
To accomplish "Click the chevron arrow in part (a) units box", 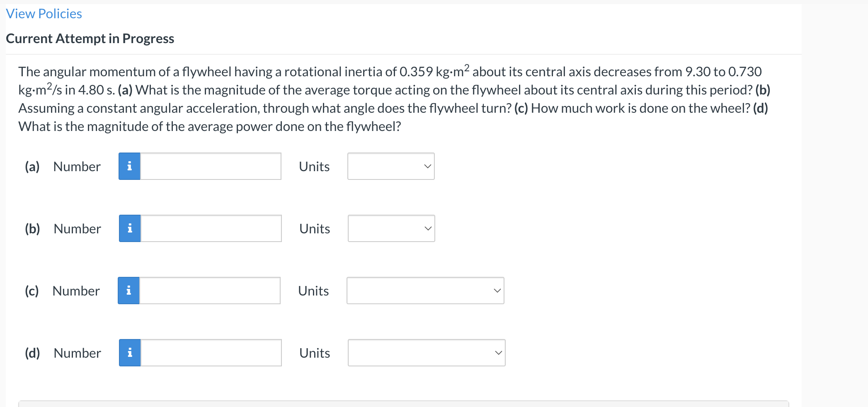I will click(428, 167).
